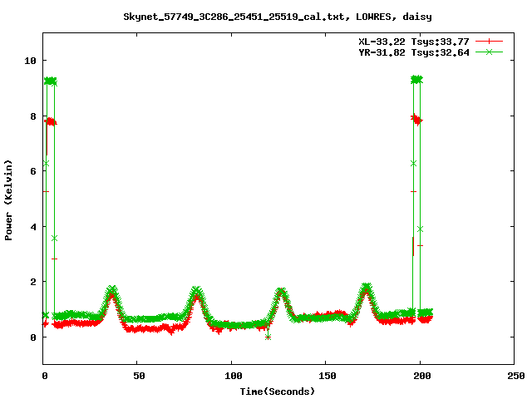The height and width of the screenshot is (399, 532).
Task: Click the Power (Kelvin) y-axis label
Action: click(x=8, y=200)
